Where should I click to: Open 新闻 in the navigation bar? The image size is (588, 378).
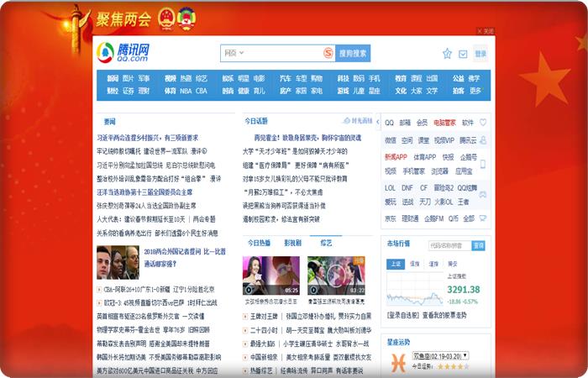point(113,78)
